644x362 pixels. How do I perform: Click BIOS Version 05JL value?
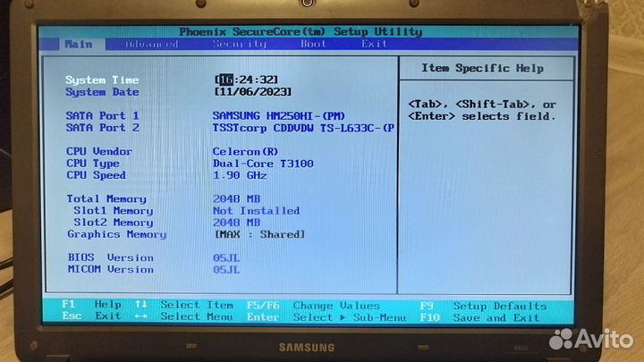226,258
